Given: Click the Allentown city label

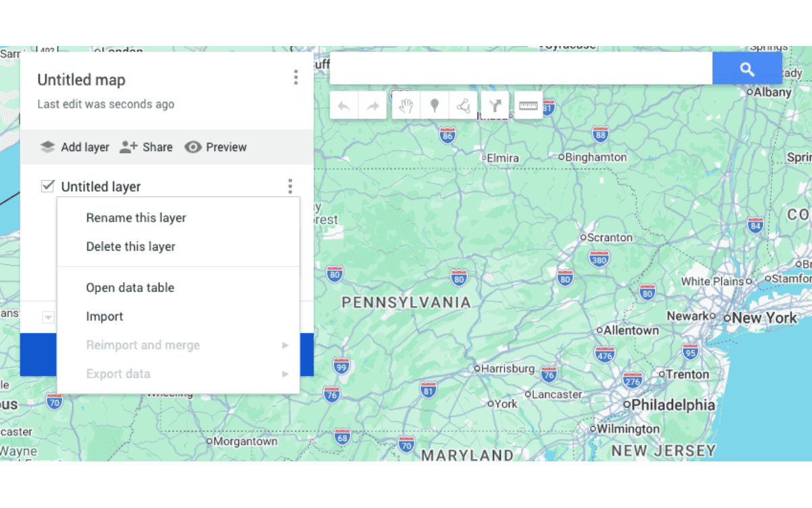Looking at the screenshot, I should pyautogui.click(x=631, y=331).
